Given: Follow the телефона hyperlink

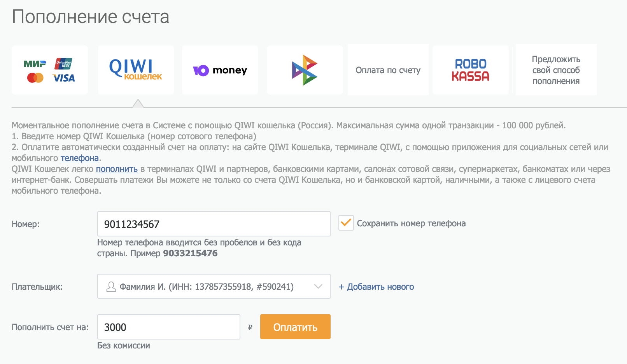Looking at the screenshot, I should point(79,158).
